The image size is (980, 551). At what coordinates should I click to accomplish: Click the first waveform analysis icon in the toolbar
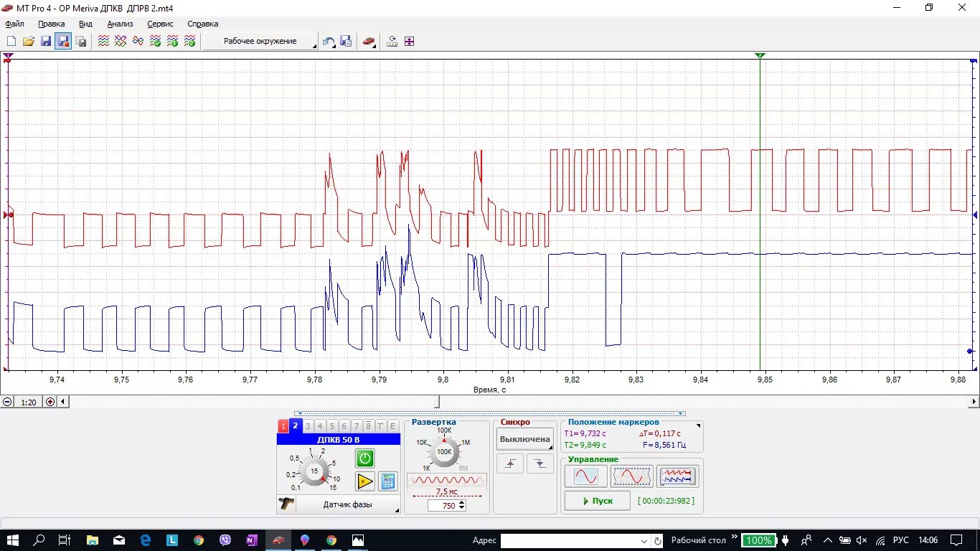[x=103, y=42]
